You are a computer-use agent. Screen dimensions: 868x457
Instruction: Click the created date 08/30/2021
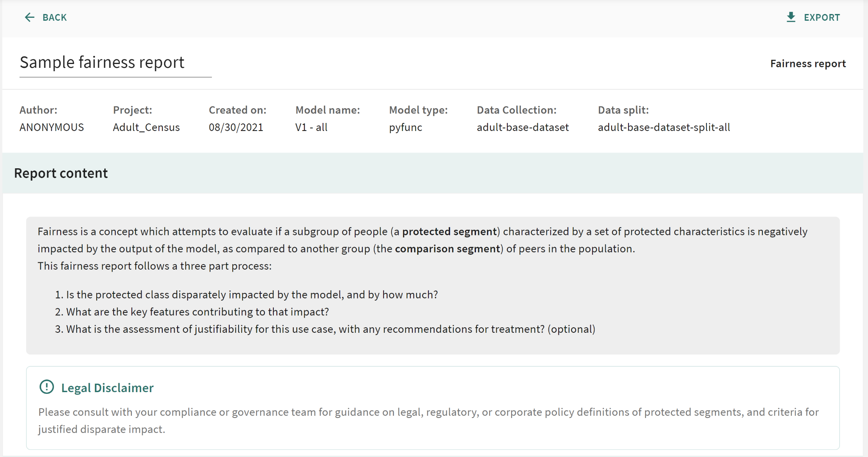tap(236, 127)
